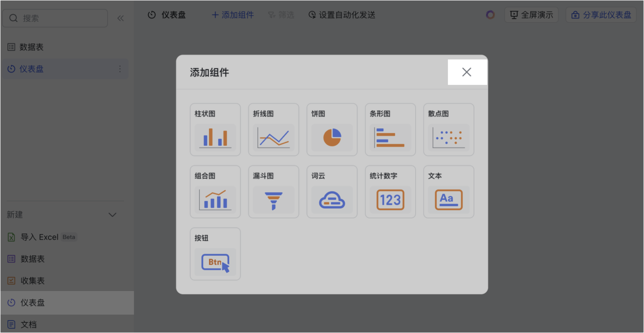
Task: Add the 文本 text component
Action: tap(449, 192)
